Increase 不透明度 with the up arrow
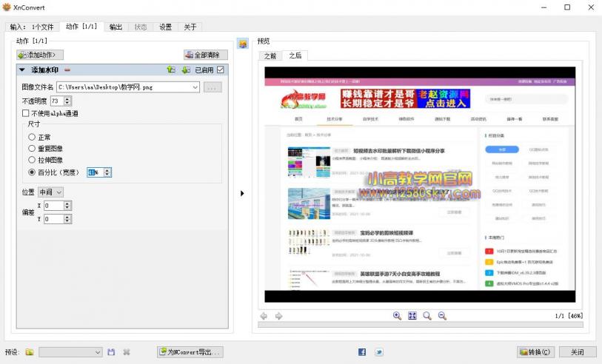The width and height of the screenshot is (602, 364). pyautogui.click(x=67, y=98)
